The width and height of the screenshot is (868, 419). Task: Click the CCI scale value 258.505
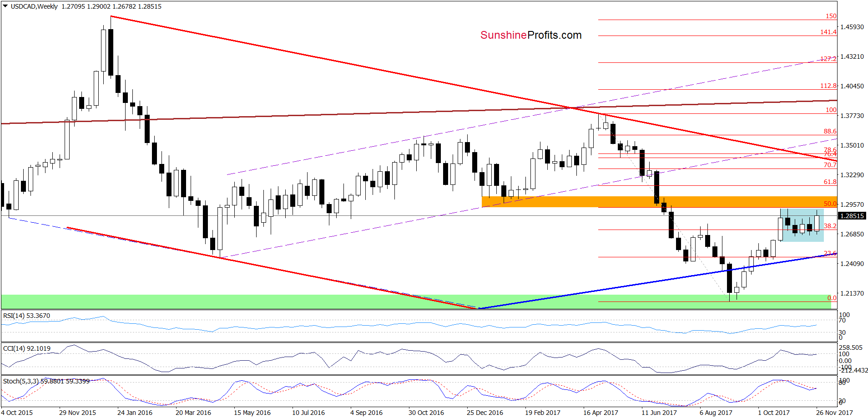click(851, 347)
